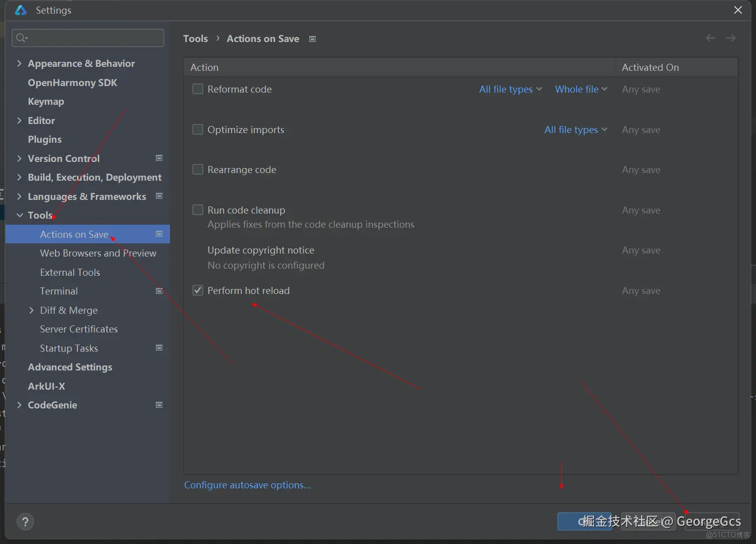Uncheck the Perform hot reload checkbox
756x544 pixels.
198,290
